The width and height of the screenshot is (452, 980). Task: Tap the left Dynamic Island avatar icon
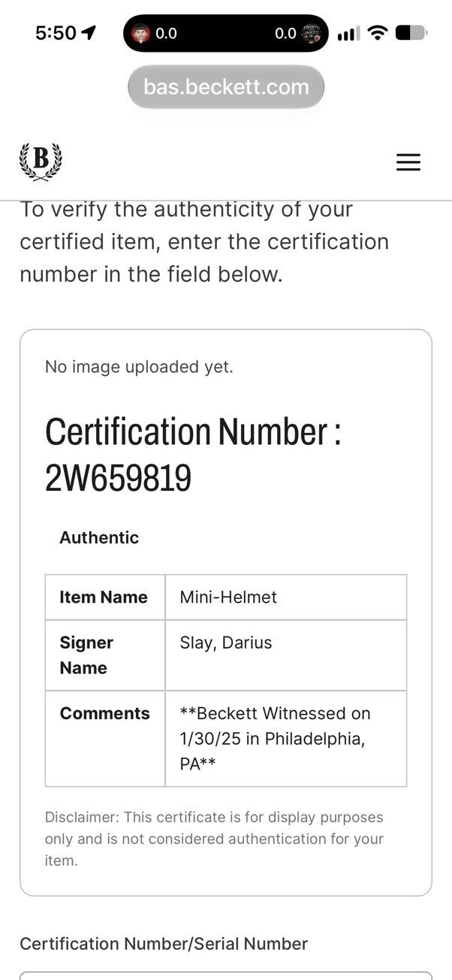click(141, 33)
